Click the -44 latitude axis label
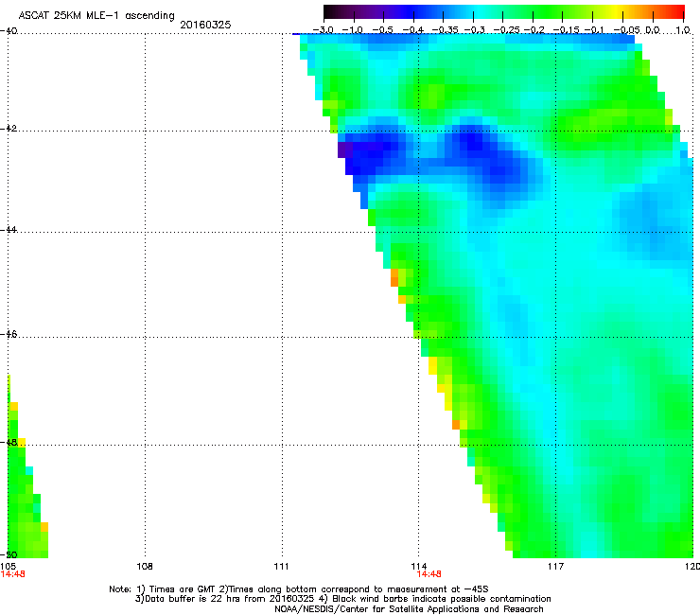This screenshot has height=615, width=700. click(9, 230)
